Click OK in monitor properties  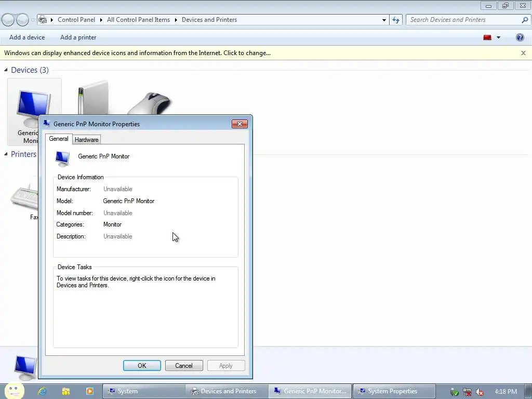(x=142, y=365)
